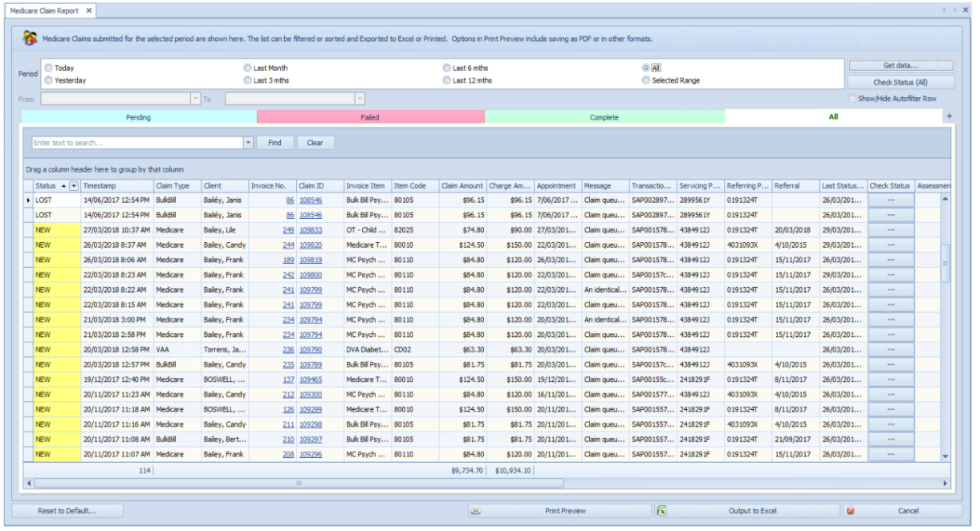The height and width of the screenshot is (531, 980).
Task: Switch to the Pending tab
Action: click(138, 117)
